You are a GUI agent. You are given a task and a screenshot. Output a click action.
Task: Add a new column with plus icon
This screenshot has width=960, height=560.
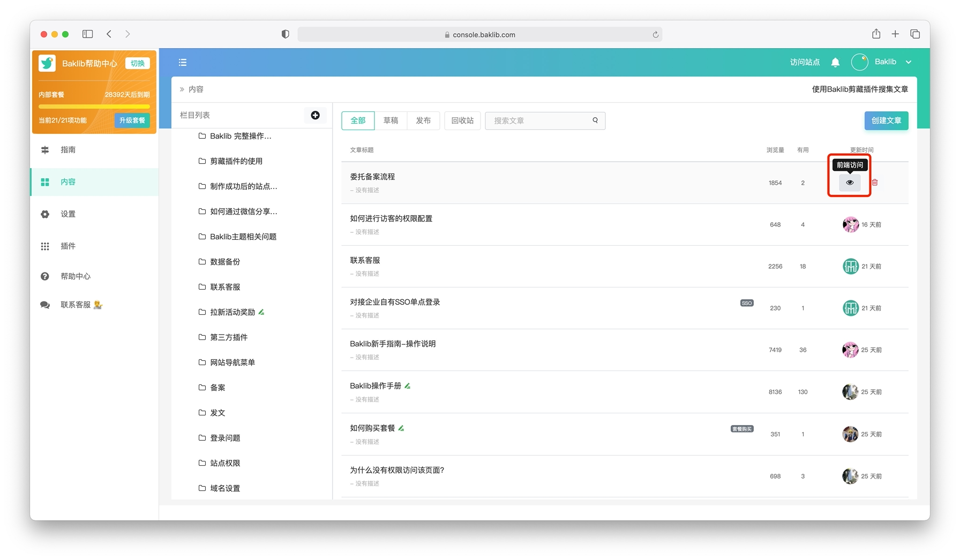(315, 115)
